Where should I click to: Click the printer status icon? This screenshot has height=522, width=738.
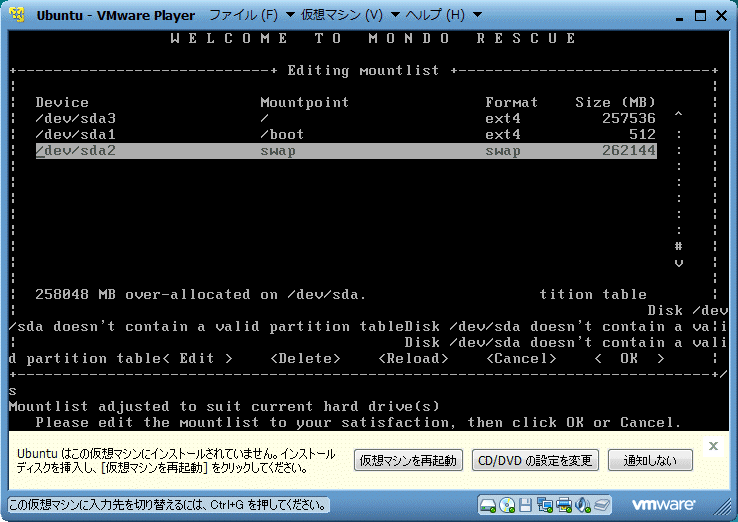click(x=564, y=504)
